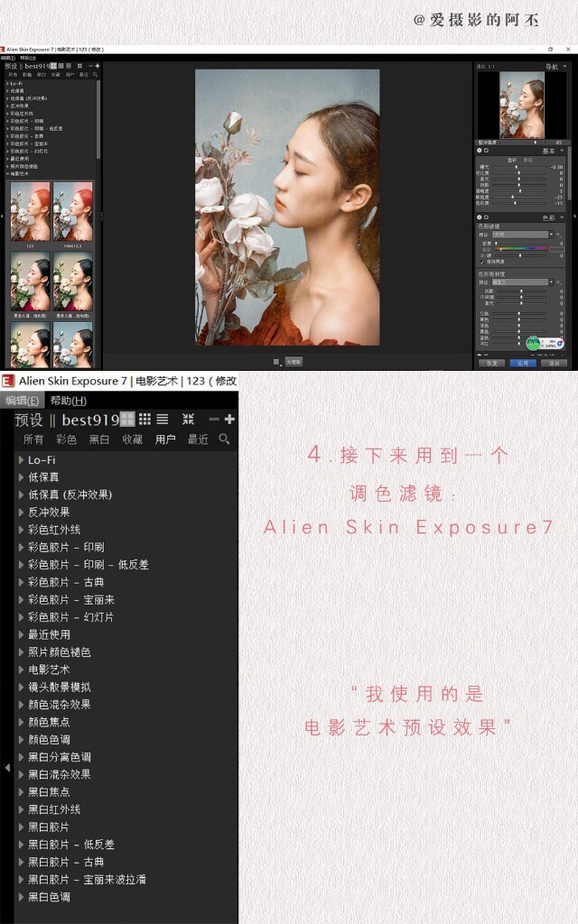Click the 曝光 slider handle

click(516, 167)
